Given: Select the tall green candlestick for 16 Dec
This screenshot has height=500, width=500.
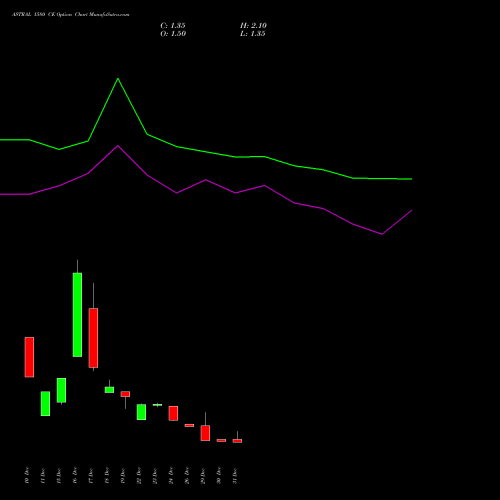Looking at the screenshot, I should coord(77,315).
